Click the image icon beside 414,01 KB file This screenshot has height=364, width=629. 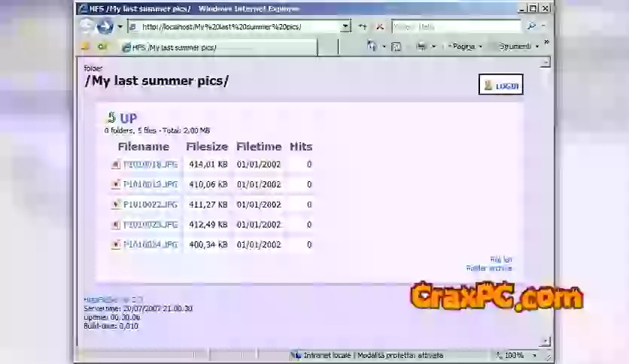(x=116, y=165)
